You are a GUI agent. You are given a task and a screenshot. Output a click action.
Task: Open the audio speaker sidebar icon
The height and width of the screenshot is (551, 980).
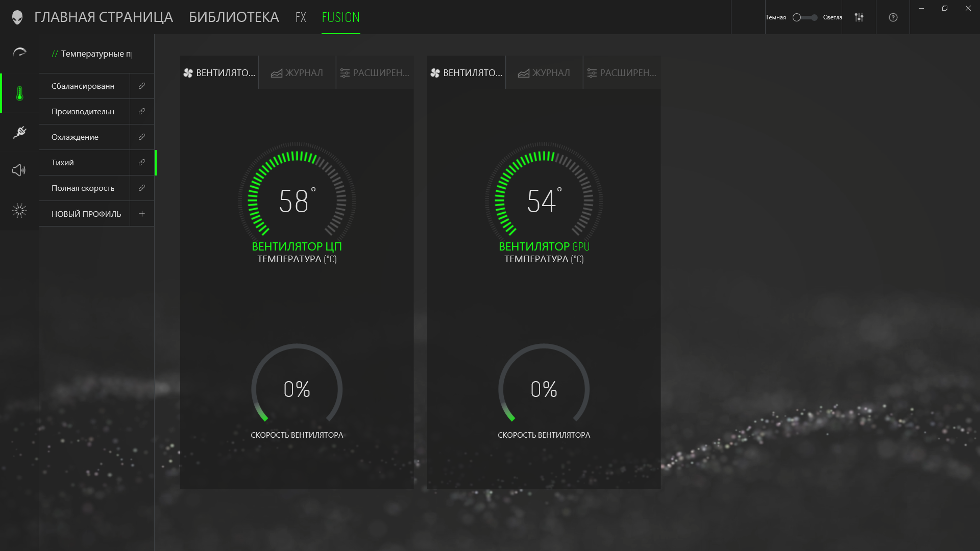pos(19,170)
